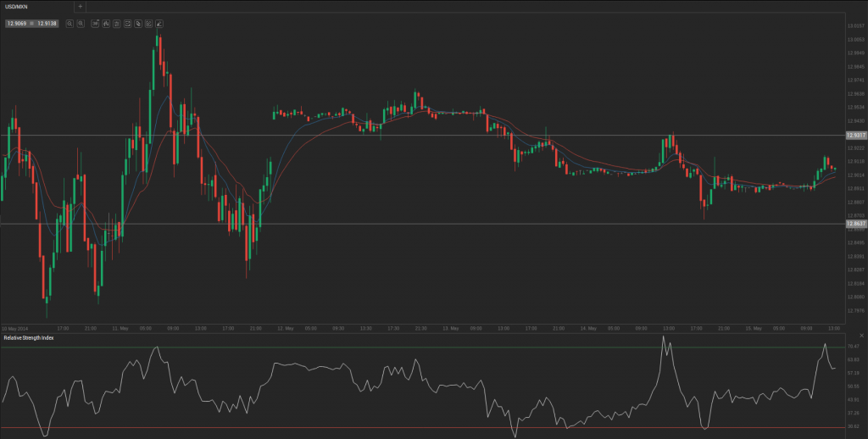Click the 70.47 RSI axis value
Screen dimensions: 868x439
[853, 346]
